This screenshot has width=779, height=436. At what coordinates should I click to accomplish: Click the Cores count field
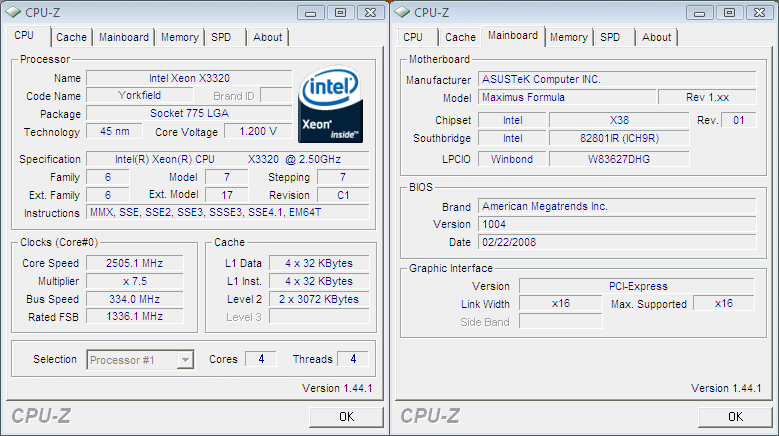pos(261,359)
